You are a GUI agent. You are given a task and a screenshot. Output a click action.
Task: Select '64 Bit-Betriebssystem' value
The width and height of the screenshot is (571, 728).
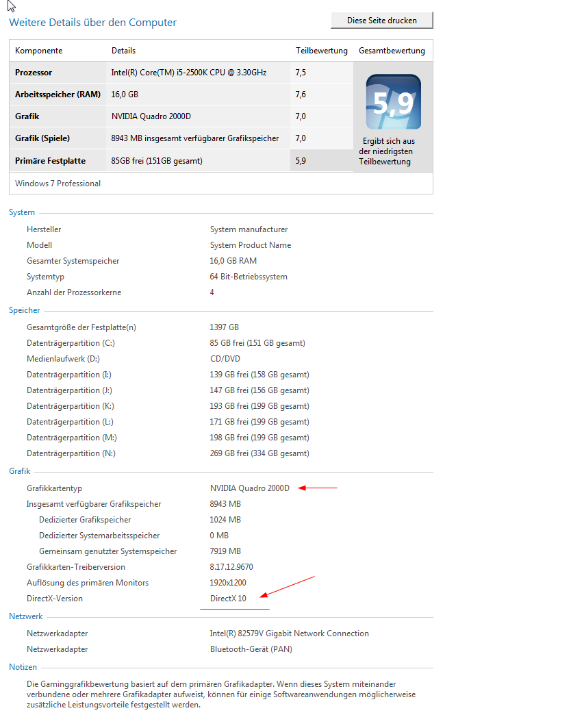tap(249, 277)
